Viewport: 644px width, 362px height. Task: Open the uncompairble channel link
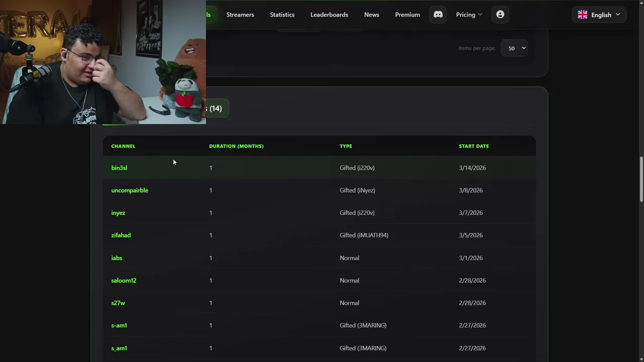click(x=130, y=191)
